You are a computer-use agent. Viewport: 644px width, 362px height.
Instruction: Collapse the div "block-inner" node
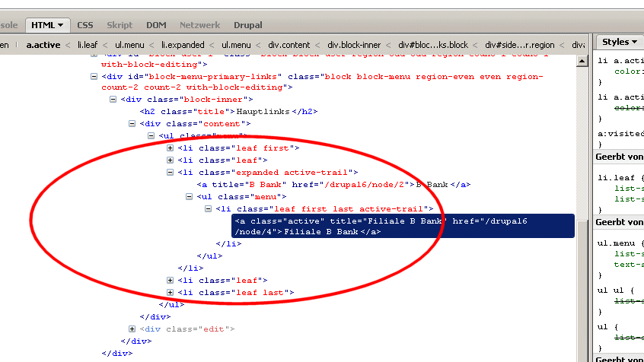[113, 100]
